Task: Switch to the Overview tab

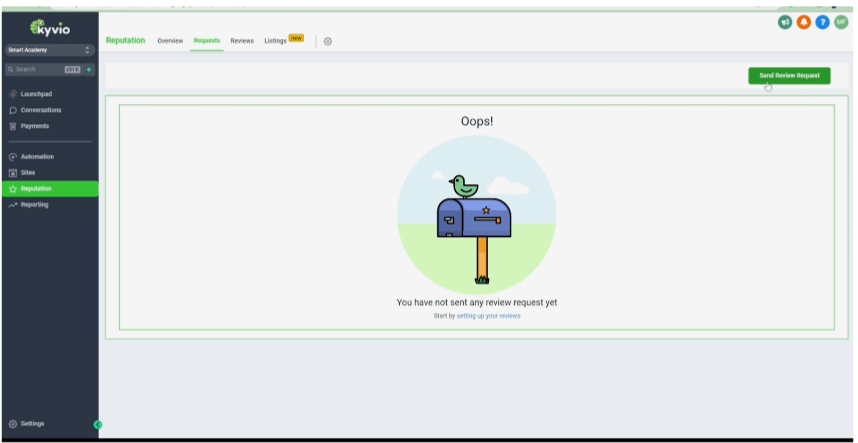Action: [x=170, y=41]
